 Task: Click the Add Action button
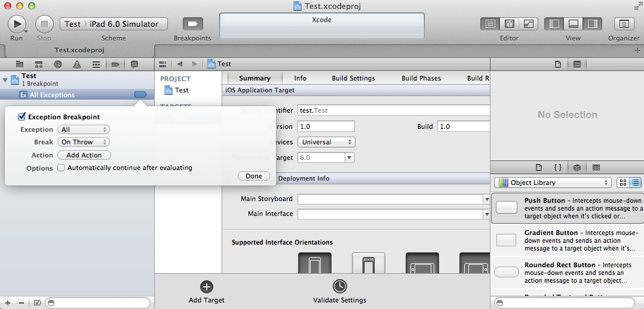click(x=84, y=155)
